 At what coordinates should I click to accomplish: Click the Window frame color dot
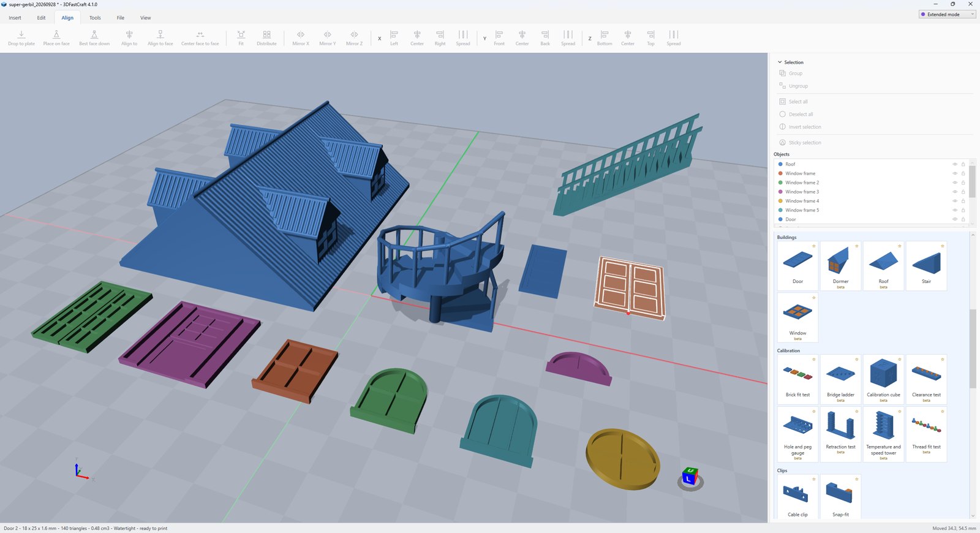[x=780, y=173]
